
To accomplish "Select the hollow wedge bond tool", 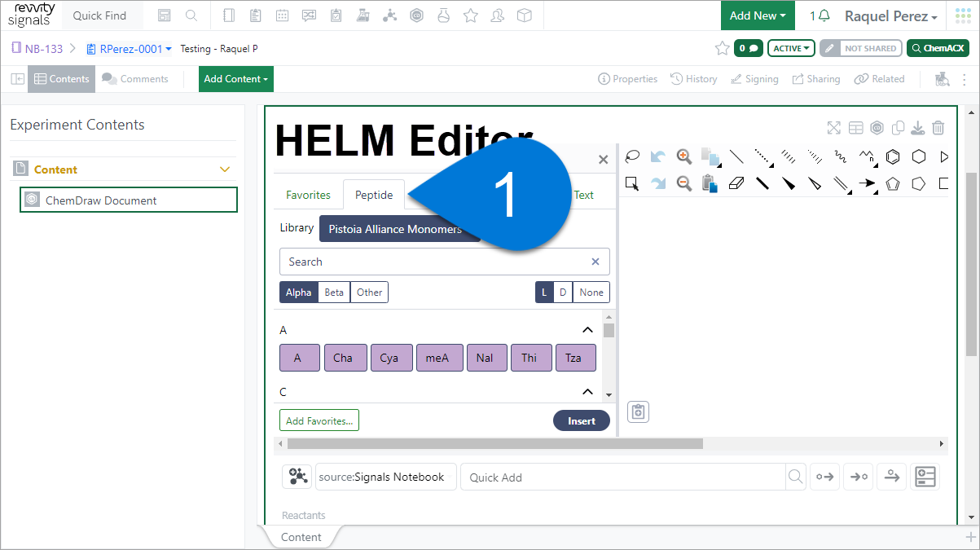I will coord(815,183).
